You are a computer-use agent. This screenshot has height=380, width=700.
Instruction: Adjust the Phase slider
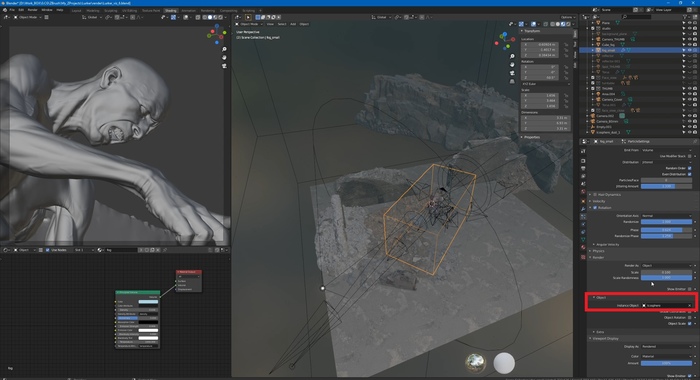[667, 230]
